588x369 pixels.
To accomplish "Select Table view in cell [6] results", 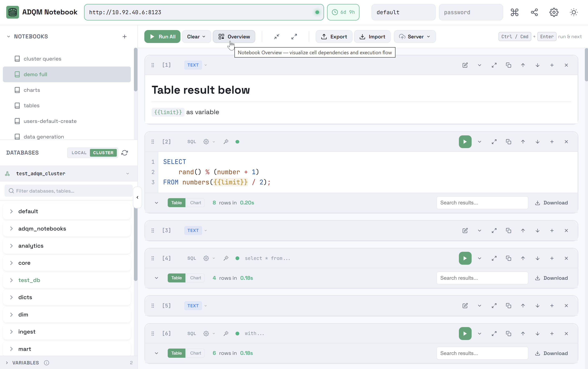I will (x=176, y=353).
